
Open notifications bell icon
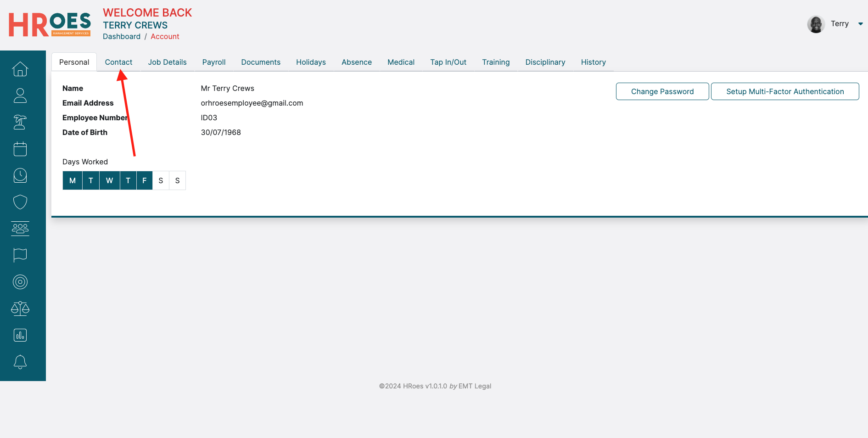point(20,362)
